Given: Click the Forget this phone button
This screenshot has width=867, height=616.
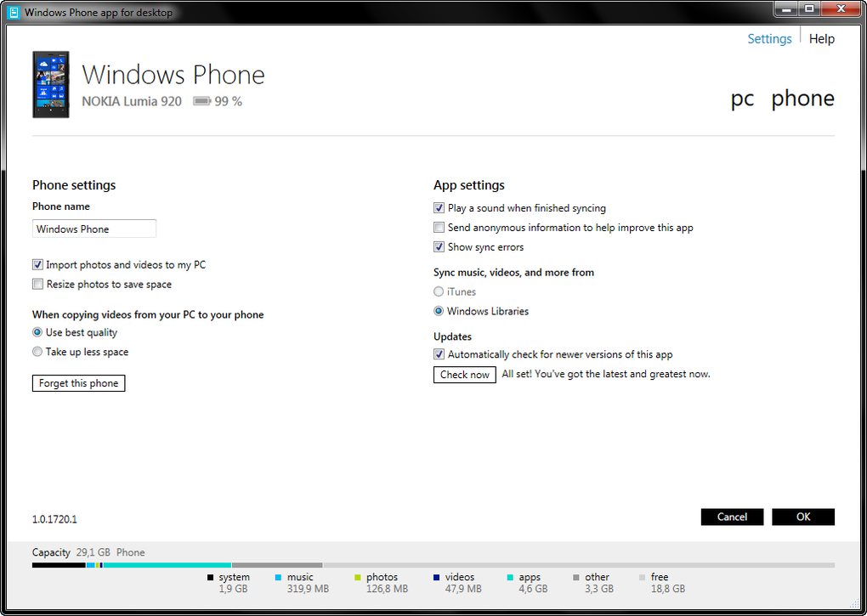Looking at the screenshot, I should point(78,383).
